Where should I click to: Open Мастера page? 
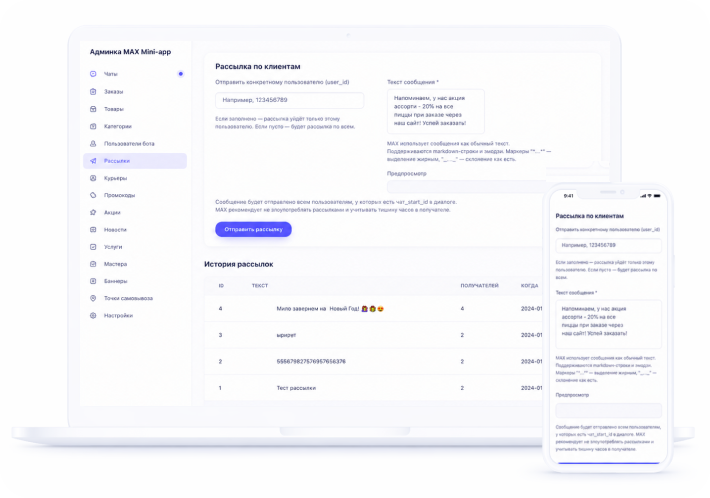click(x=135, y=264)
